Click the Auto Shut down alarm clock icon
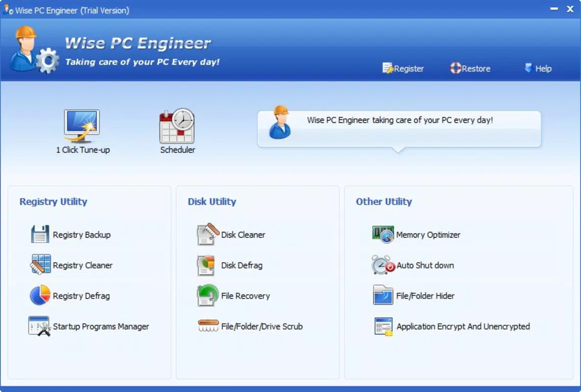581x392 pixels. coord(383,265)
